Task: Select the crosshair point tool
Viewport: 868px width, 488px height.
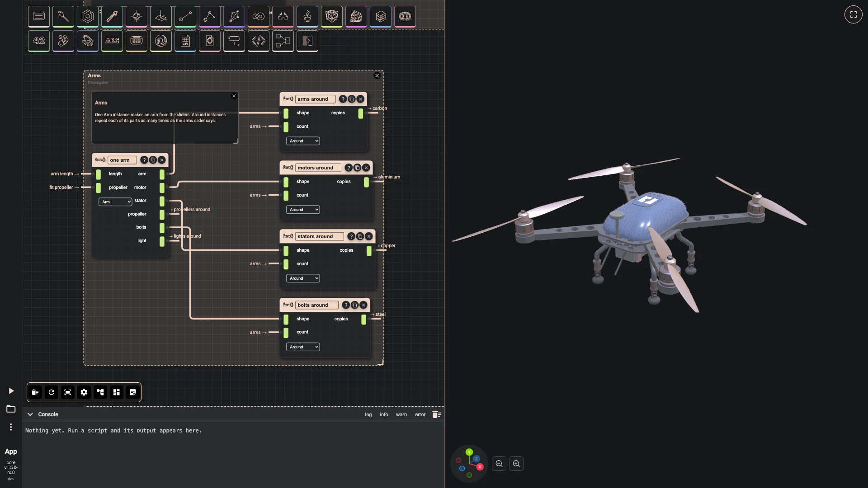Action: [137, 17]
